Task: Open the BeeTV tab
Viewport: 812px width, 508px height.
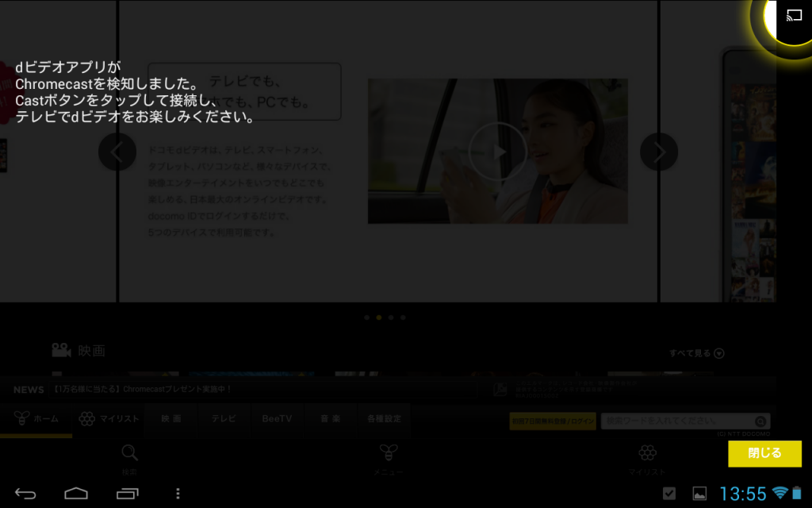Action: pyautogui.click(x=277, y=419)
